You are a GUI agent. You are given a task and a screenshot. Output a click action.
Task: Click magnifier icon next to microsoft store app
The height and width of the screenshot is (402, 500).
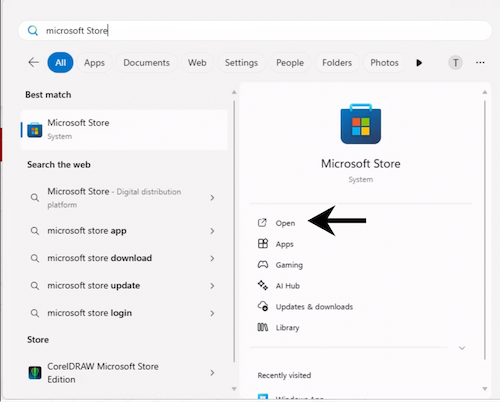pyautogui.click(x=35, y=231)
